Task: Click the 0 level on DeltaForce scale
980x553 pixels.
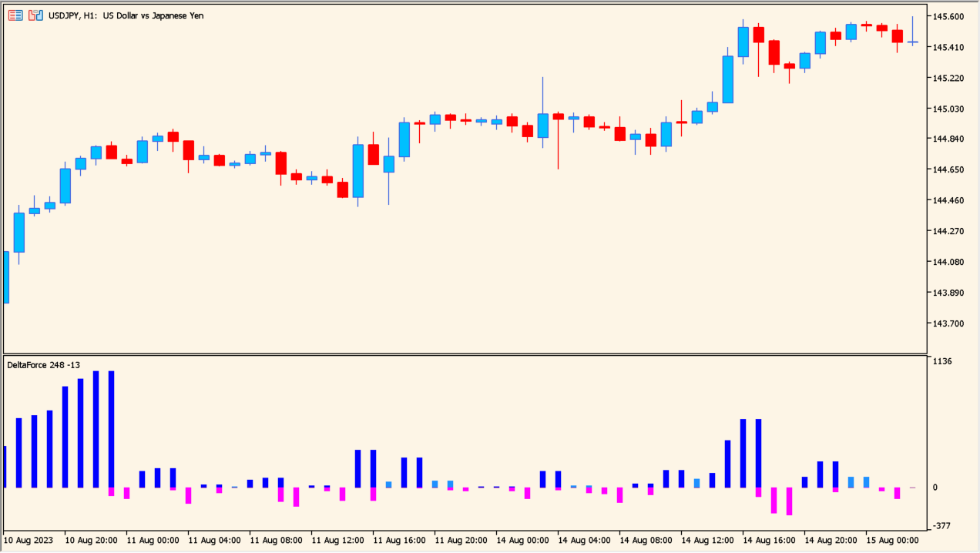Action: coord(935,488)
